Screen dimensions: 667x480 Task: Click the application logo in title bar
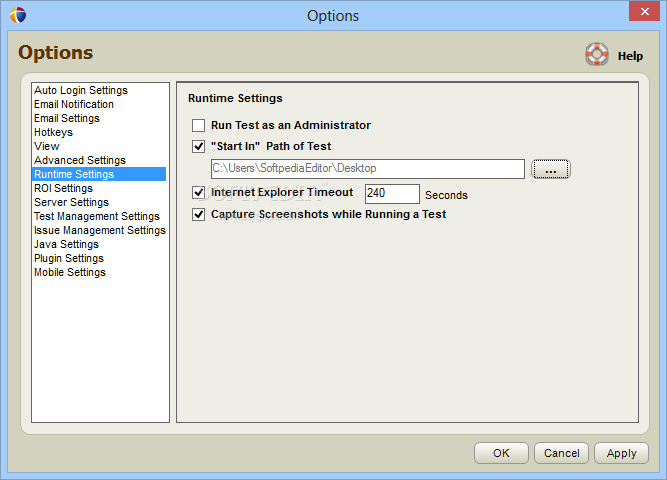point(18,15)
